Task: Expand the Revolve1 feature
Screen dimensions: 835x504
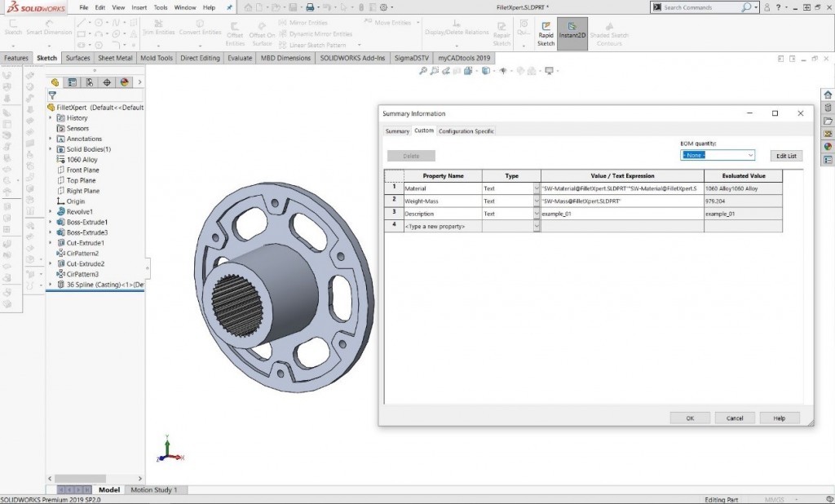Action: click(x=51, y=211)
